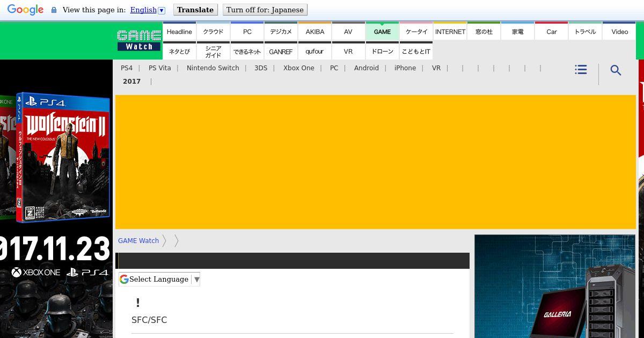
Task: Open the Select Language dropdown
Action: coord(159,279)
